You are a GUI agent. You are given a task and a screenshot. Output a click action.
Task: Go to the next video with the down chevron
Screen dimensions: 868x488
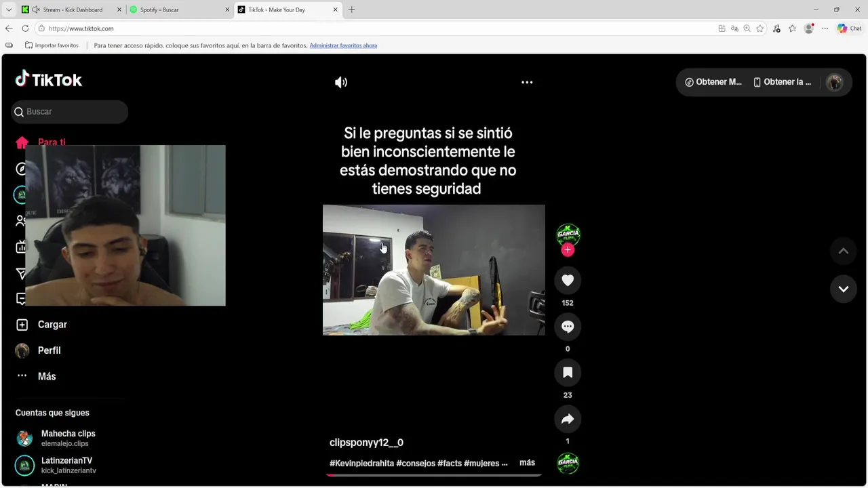pyautogui.click(x=844, y=289)
